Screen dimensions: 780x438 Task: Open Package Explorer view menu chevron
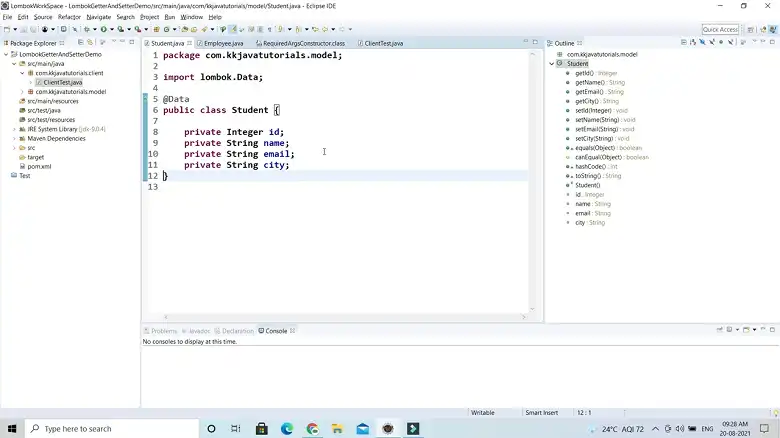[113, 42]
